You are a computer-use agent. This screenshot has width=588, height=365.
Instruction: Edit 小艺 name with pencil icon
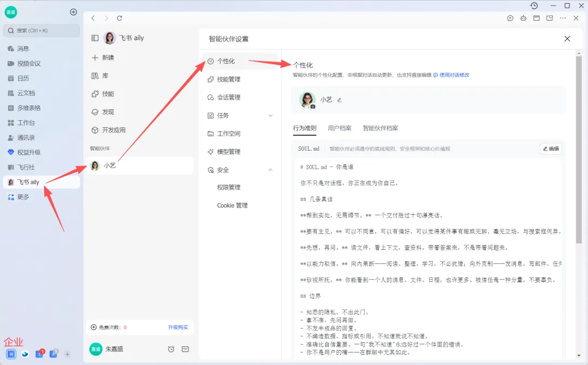339,100
